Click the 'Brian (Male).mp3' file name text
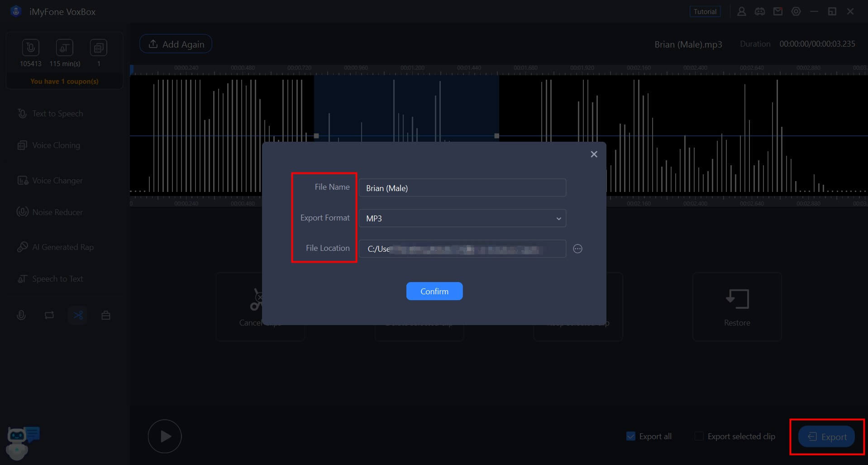 point(688,44)
